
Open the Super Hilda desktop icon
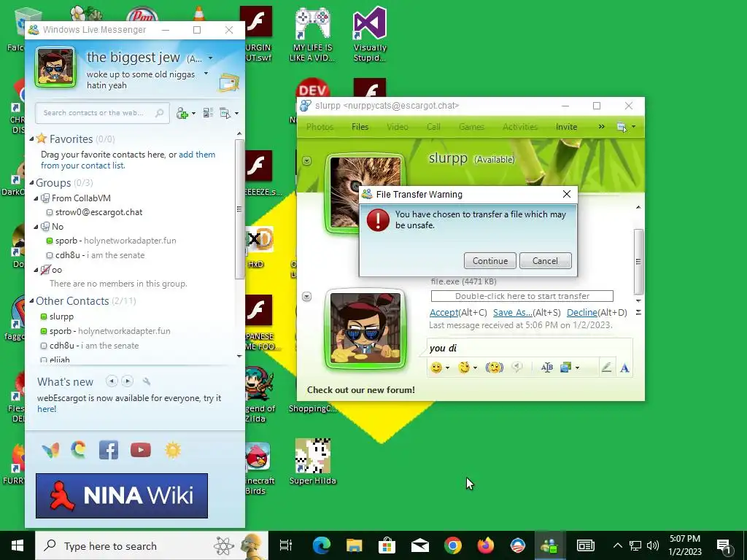pyautogui.click(x=312, y=462)
